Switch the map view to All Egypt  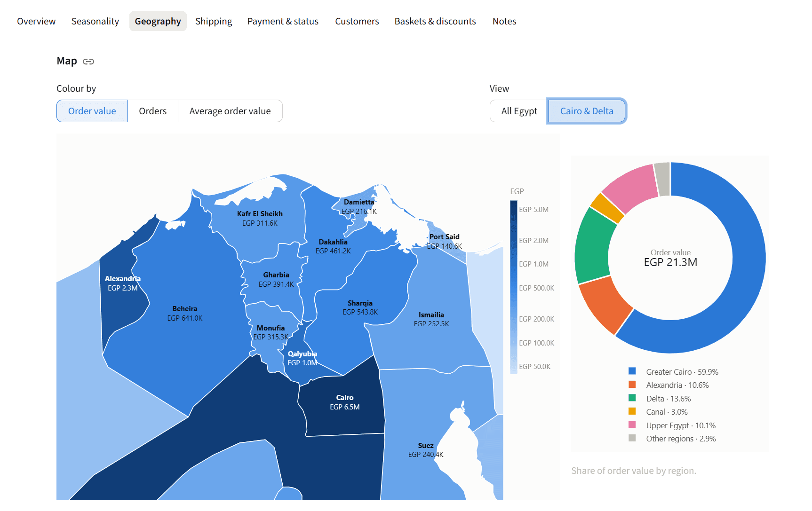coord(519,111)
